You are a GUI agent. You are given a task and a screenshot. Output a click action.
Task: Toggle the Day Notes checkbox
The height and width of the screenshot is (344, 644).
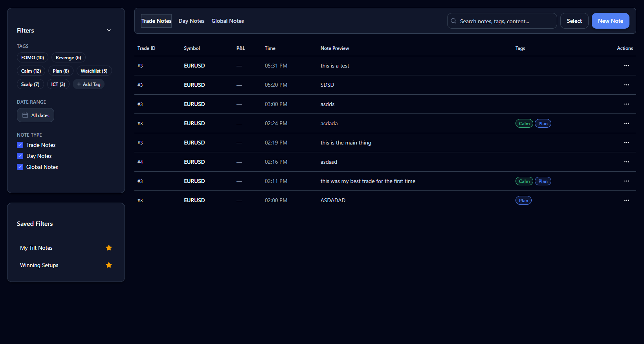tap(20, 156)
